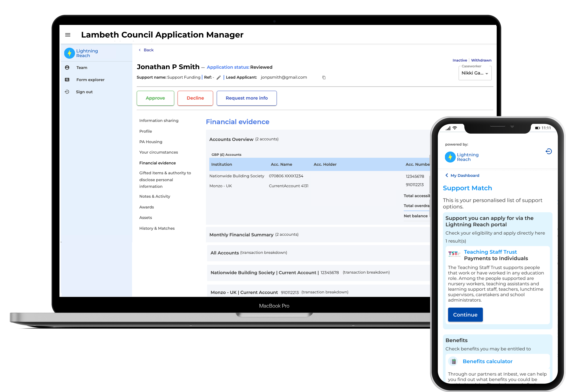Click the CurrentAccount 4131 cell
Image resolution: width=566 pixels, height=392 pixels.
(288, 186)
